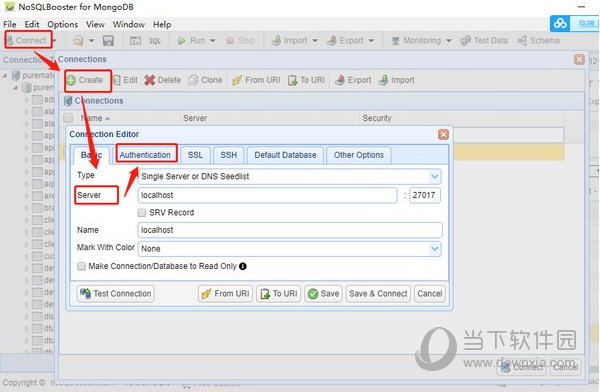Cancel the Connection Editor
The height and width of the screenshot is (392, 600).
click(429, 294)
